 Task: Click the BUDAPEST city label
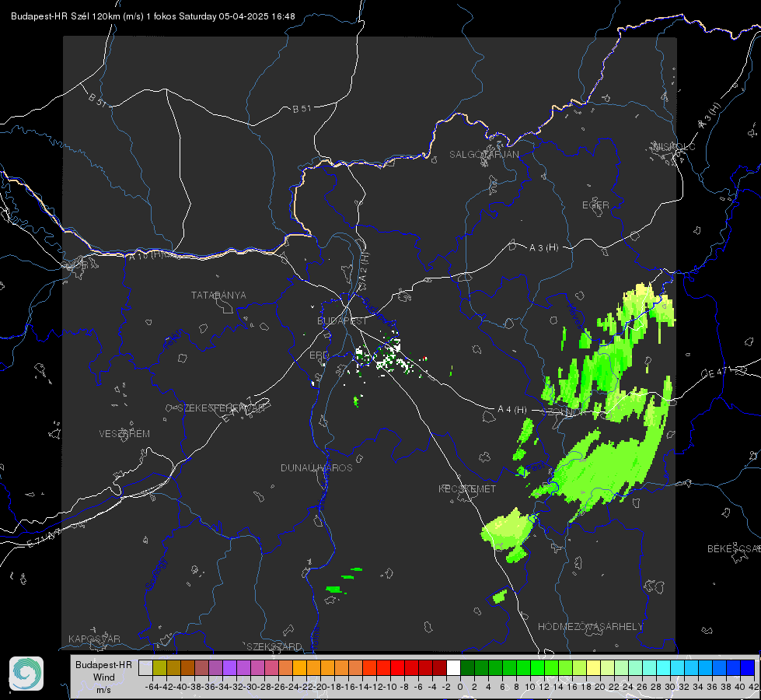342,321
